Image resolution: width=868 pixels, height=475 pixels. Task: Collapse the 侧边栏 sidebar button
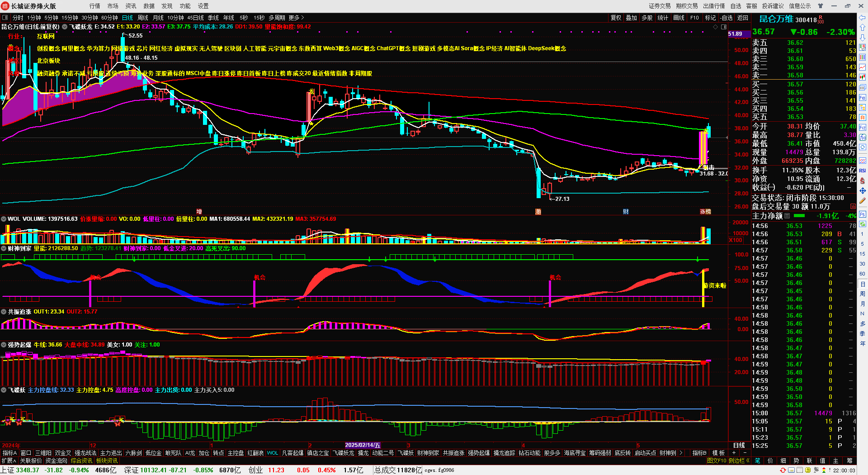pos(739,461)
